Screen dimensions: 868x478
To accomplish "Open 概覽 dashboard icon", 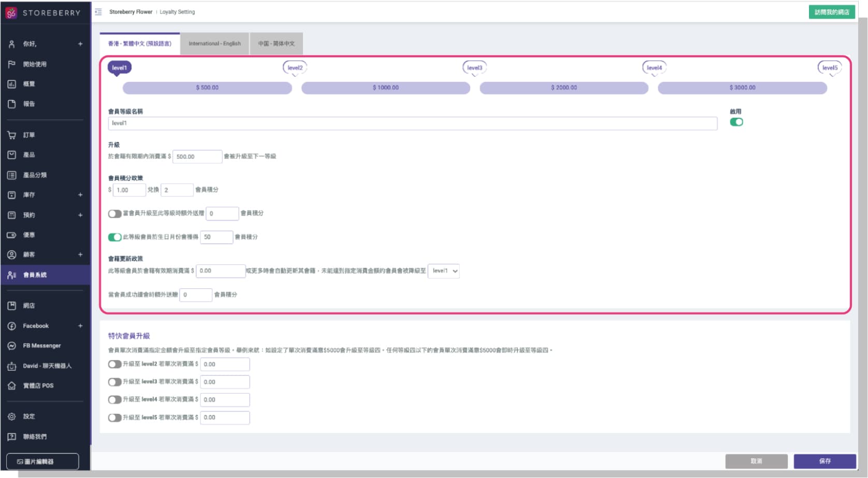I will tap(11, 84).
